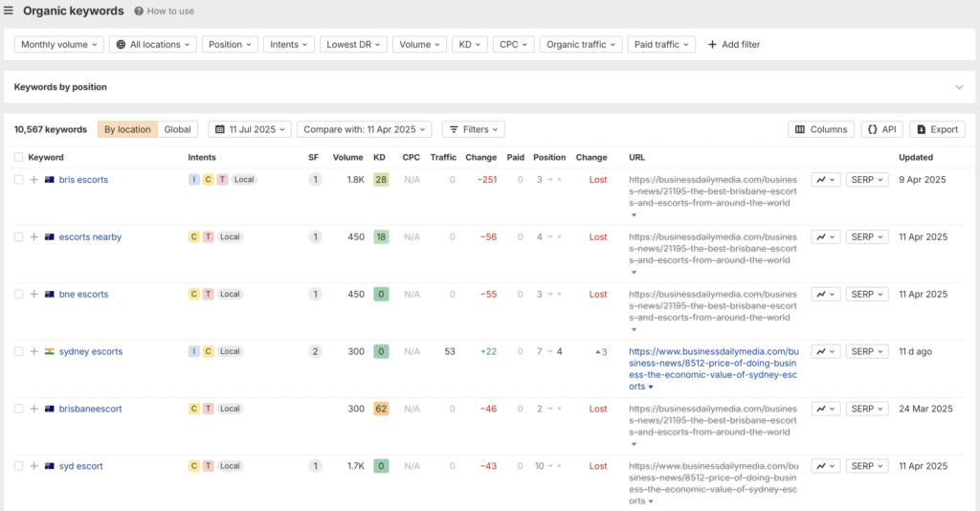Click the Columns button
This screenshot has height=511, width=980.
click(x=821, y=129)
